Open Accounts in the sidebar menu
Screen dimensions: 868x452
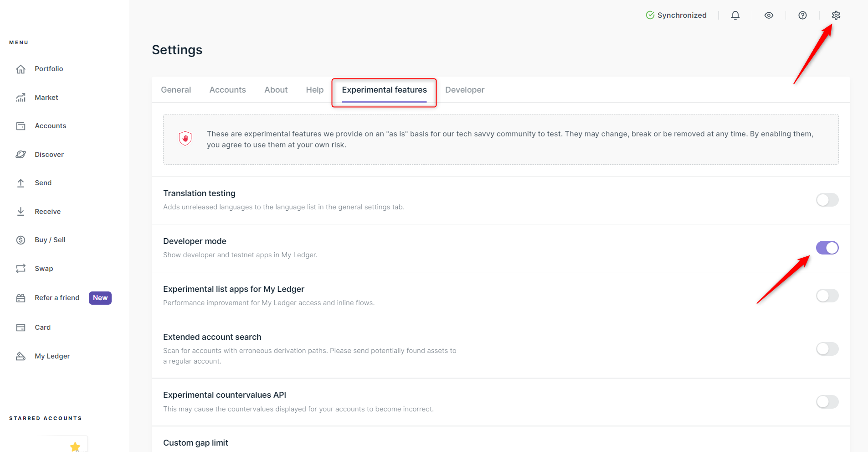tap(51, 126)
